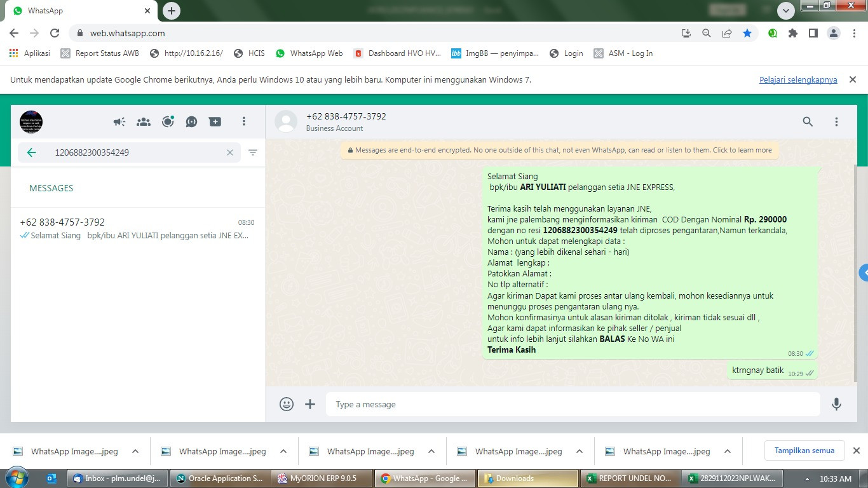868x488 pixels.
Task: Click the Tampilkan semua downloads button
Action: pos(804,451)
